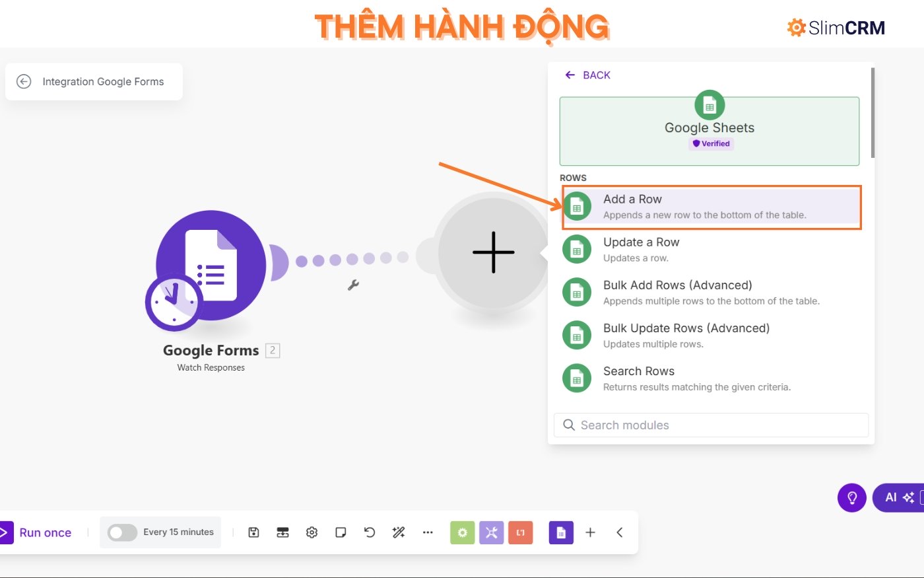Click the ROWS section heading
The width and height of the screenshot is (924, 578).
[573, 178]
